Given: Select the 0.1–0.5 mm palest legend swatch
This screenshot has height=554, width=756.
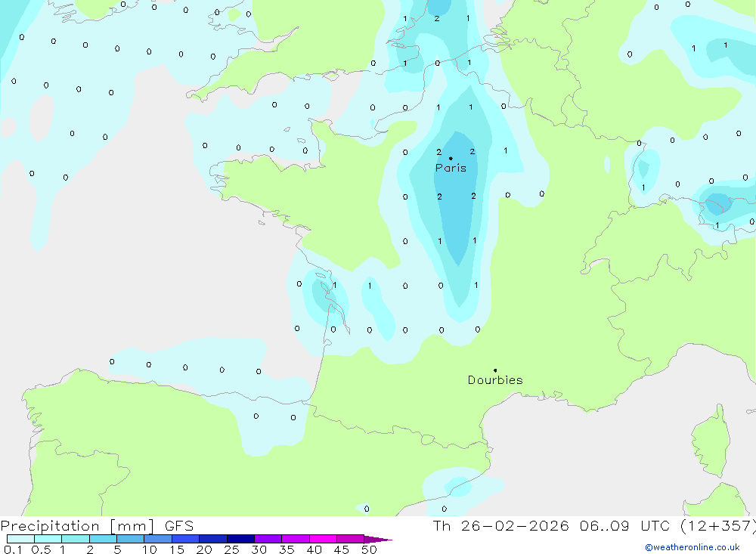Looking at the screenshot, I should pos(20,539).
